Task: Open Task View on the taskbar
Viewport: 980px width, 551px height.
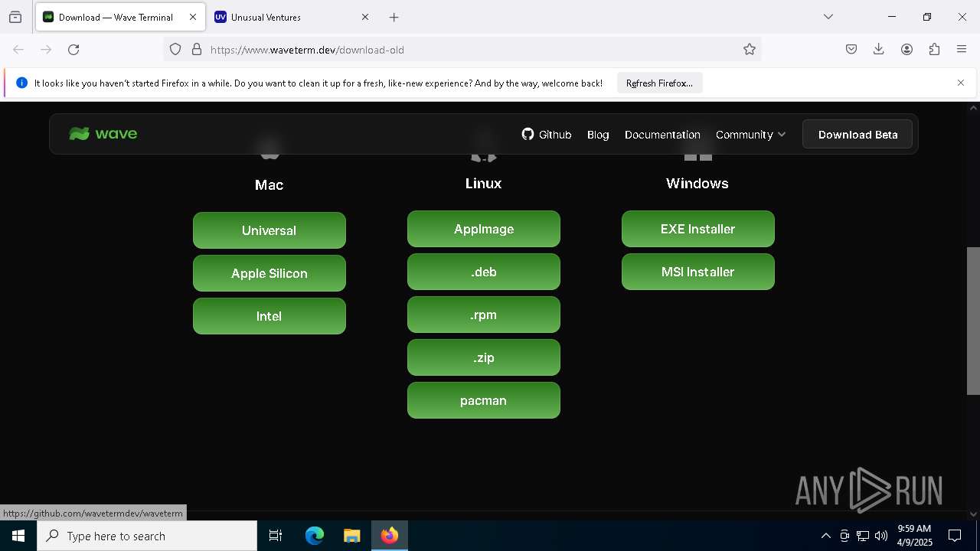Action: click(276, 536)
